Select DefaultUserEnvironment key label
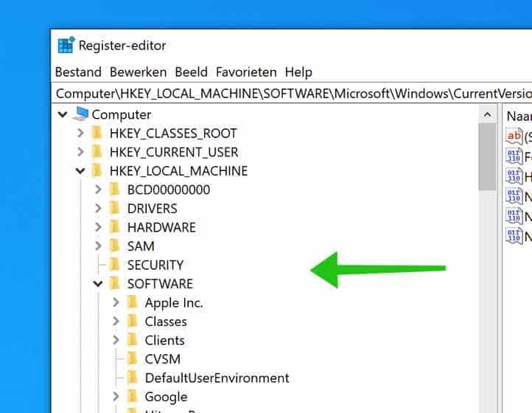This screenshot has width=532, height=413. point(217,378)
